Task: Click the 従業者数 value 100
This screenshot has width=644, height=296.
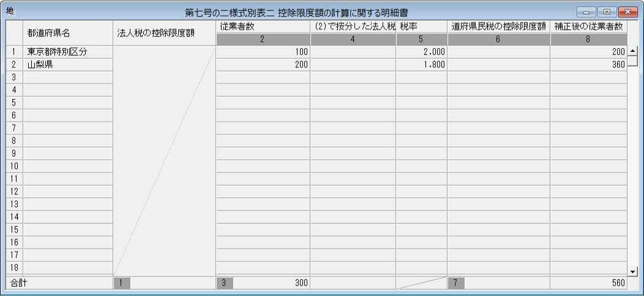Action: (263, 52)
